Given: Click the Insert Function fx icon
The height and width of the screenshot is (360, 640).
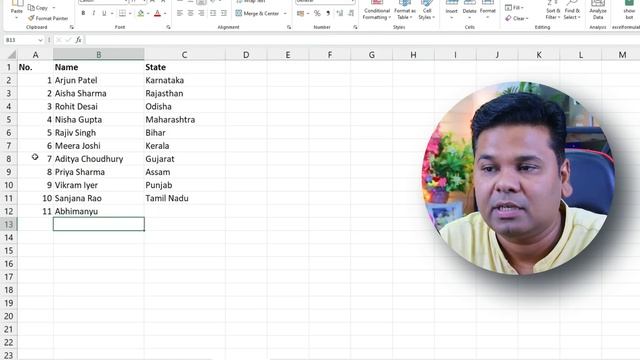Looking at the screenshot, I should [78, 40].
